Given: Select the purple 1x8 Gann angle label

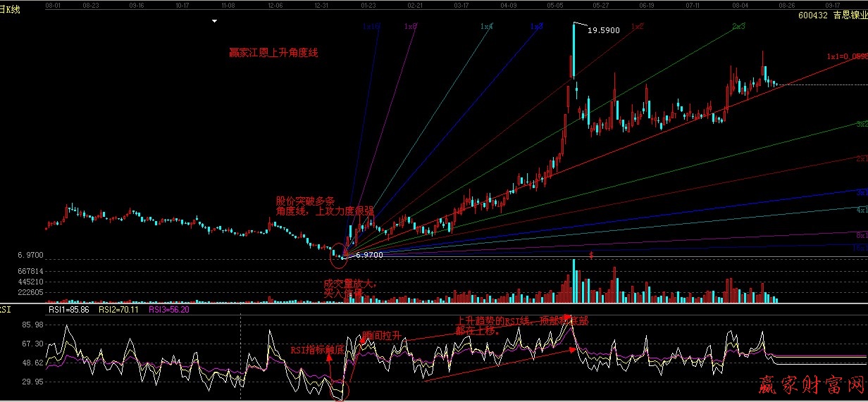Looking at the screenshot, I should pos(410,26).
